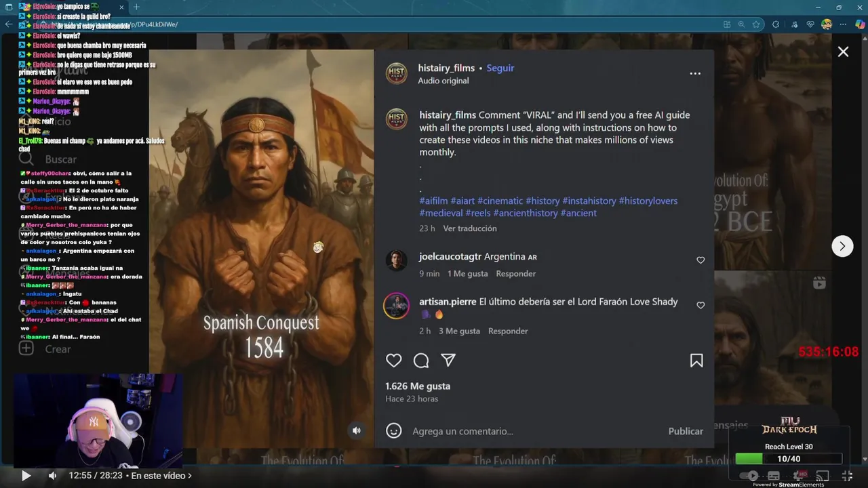Click the Publicar button
This screenshot has height=488, width=868.
[x=686, y=431]
